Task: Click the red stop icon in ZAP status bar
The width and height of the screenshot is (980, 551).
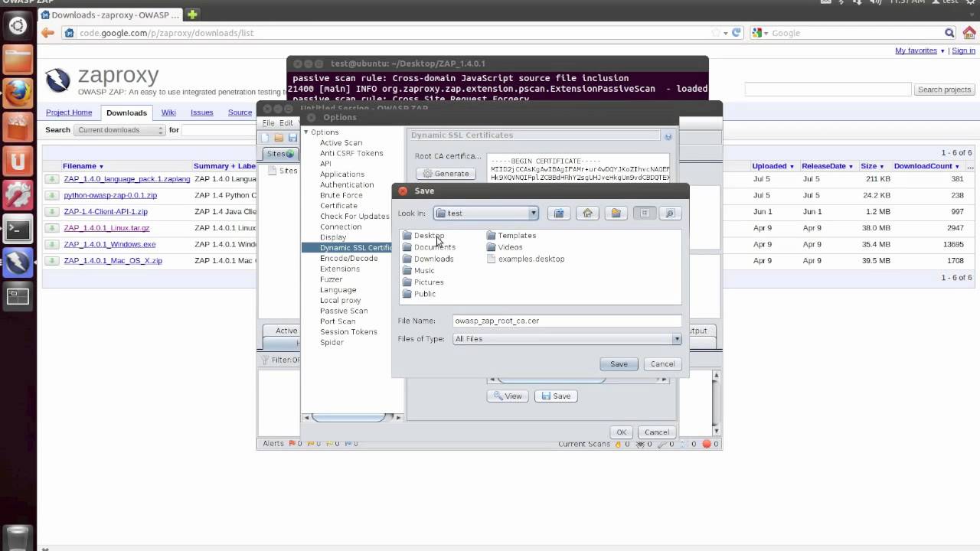Action: click(x=707, y=444)
